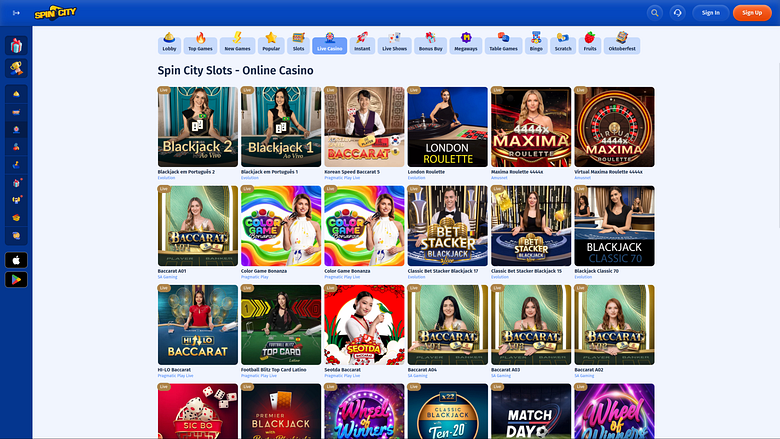Open the first small lobby icon in sidebar

tap(16, 93)
